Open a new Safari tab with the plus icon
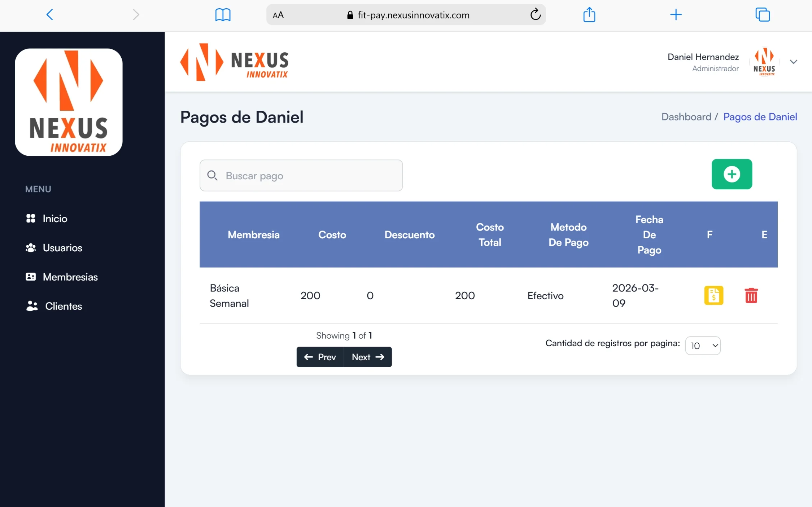The height and width of the screenshot is (507, 812). point(676,15)
